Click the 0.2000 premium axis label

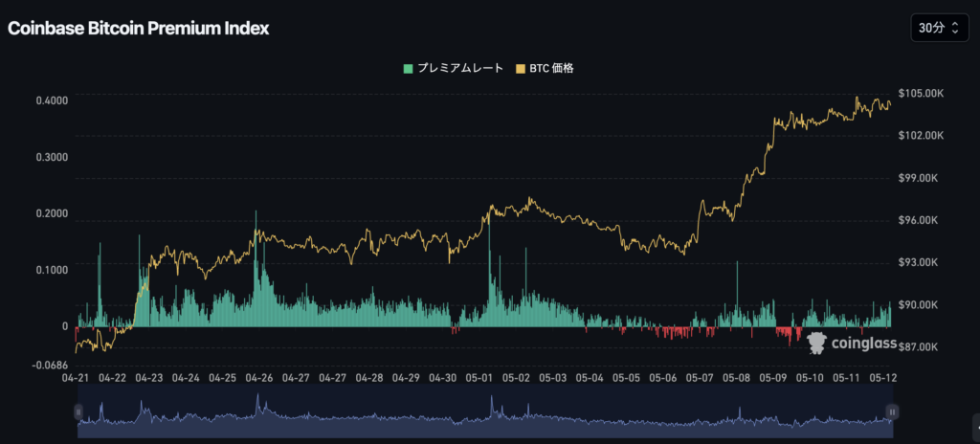coord(52,214)
